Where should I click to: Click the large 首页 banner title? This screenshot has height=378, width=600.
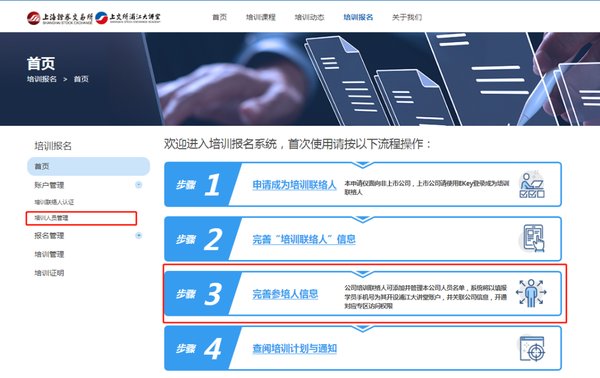point(41,64)
